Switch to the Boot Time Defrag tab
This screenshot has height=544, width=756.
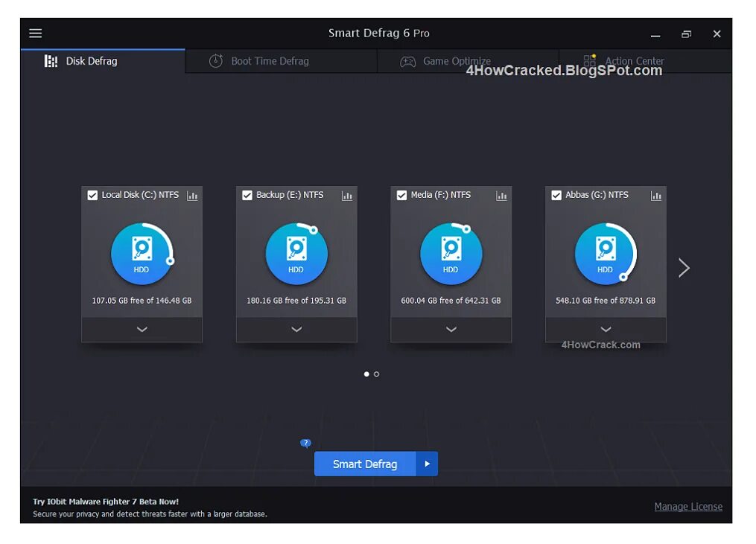[281, 61]
